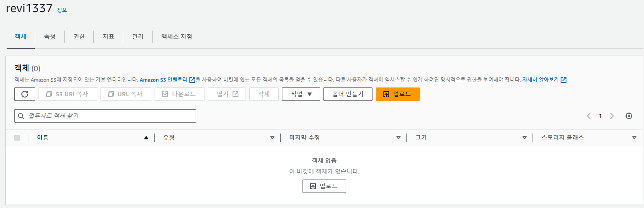
Task: Click the 폴더 만들기 button
Action: (348, 94)
